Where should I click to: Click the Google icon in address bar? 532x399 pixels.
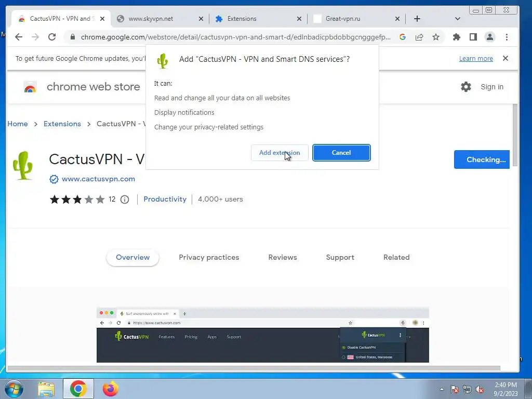click(x=403, y=37)
